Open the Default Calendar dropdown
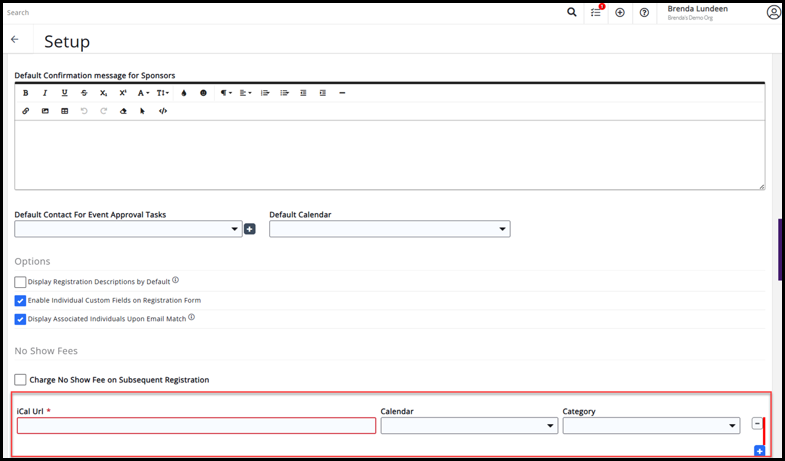Image resolution: width=785 pixels, height=461 pixels. pos(390,229)
